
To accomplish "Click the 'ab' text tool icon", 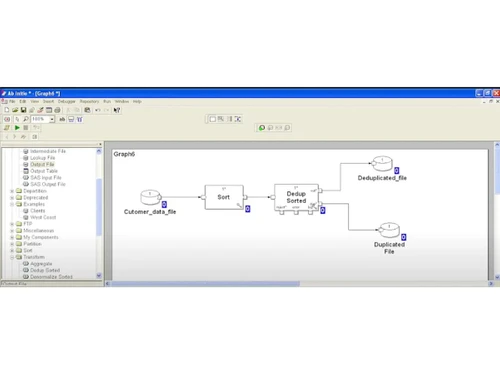I will point(62,119).
